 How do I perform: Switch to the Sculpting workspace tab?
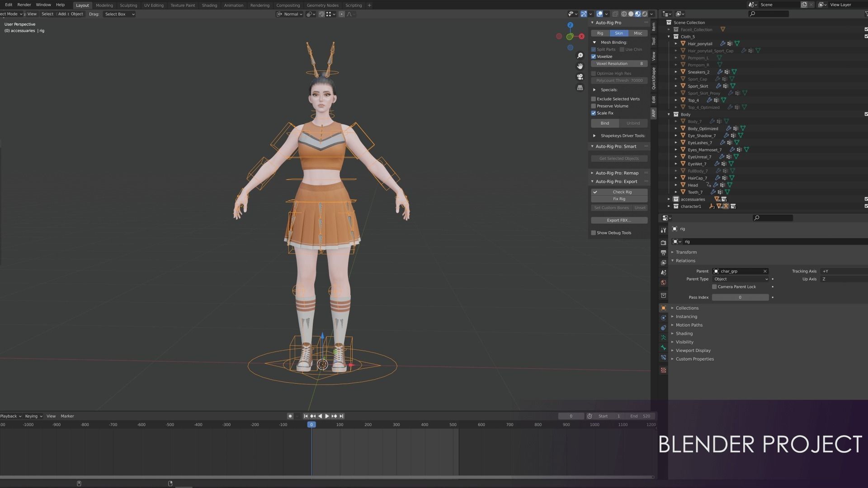point(128,5)
